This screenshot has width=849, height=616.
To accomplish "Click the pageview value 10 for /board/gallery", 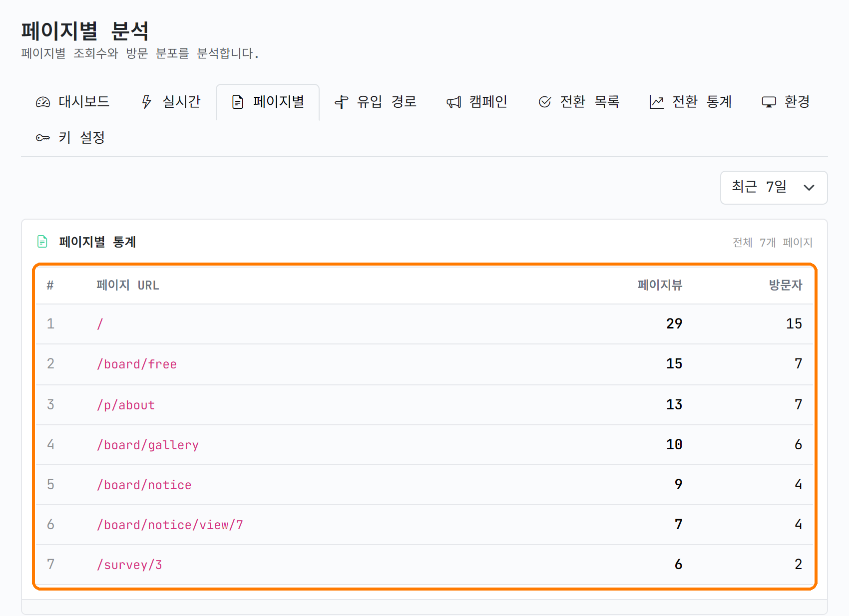I will [674, 445].
